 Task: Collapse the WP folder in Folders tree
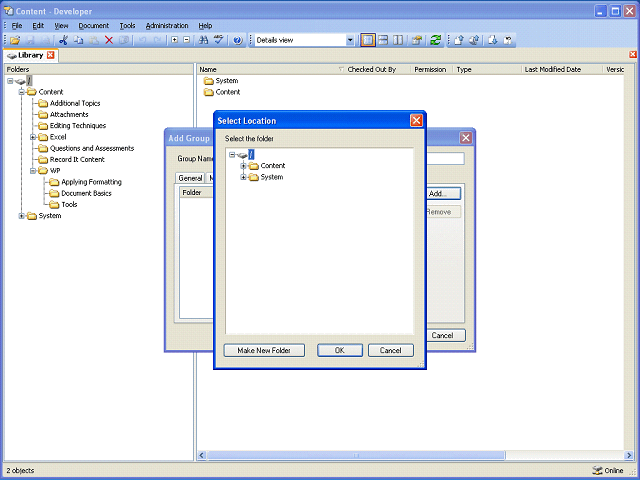[33, 171]
